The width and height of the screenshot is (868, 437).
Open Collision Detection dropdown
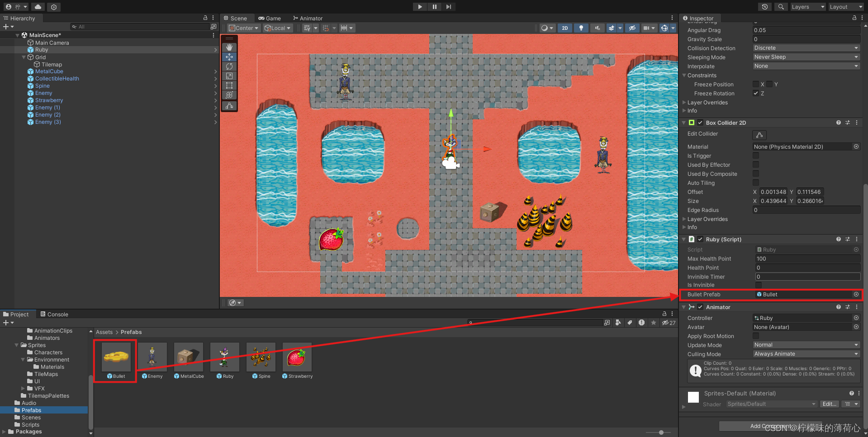point(806,48)
